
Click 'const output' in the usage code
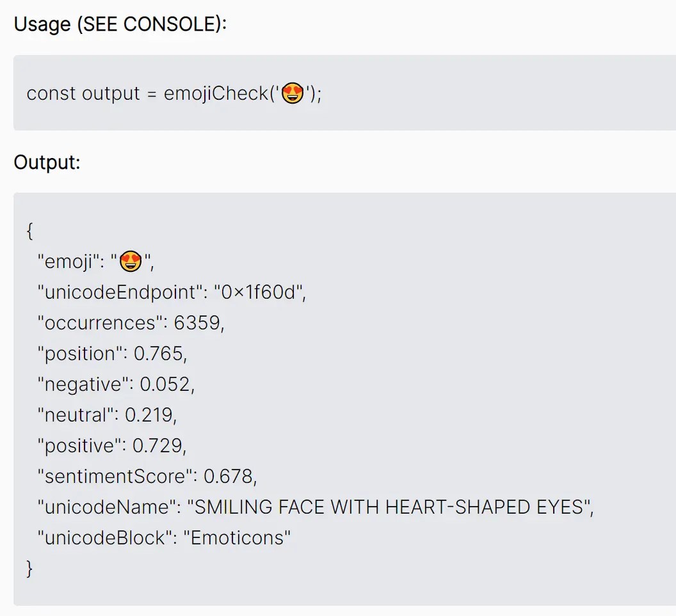coord(83,93)
